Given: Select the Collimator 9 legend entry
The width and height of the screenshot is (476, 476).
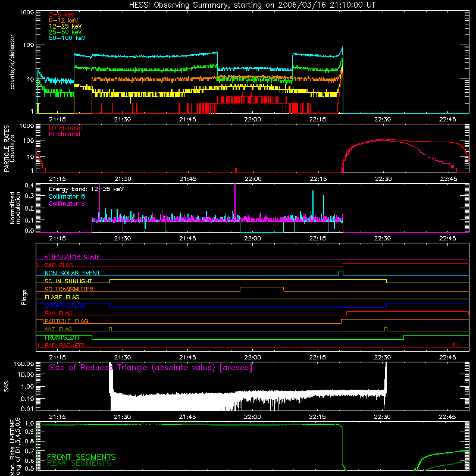Looking at the screenshot, I should coord(67,203).
